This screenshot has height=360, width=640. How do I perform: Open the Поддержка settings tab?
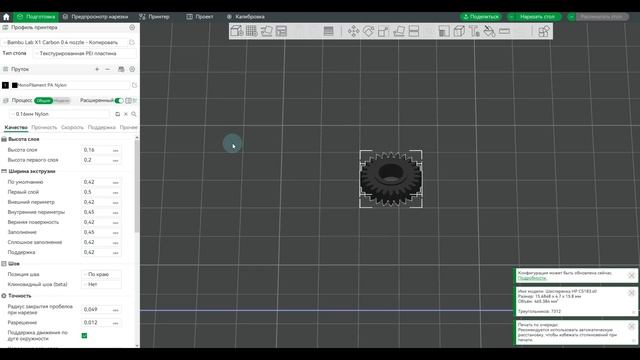tap(102, 127)
